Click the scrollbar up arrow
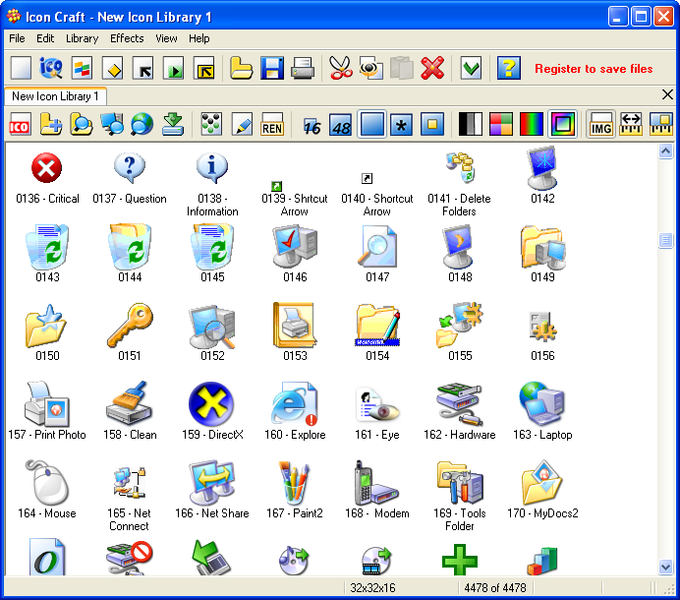This screenshot has width=680, height=600. click(665, 151)
